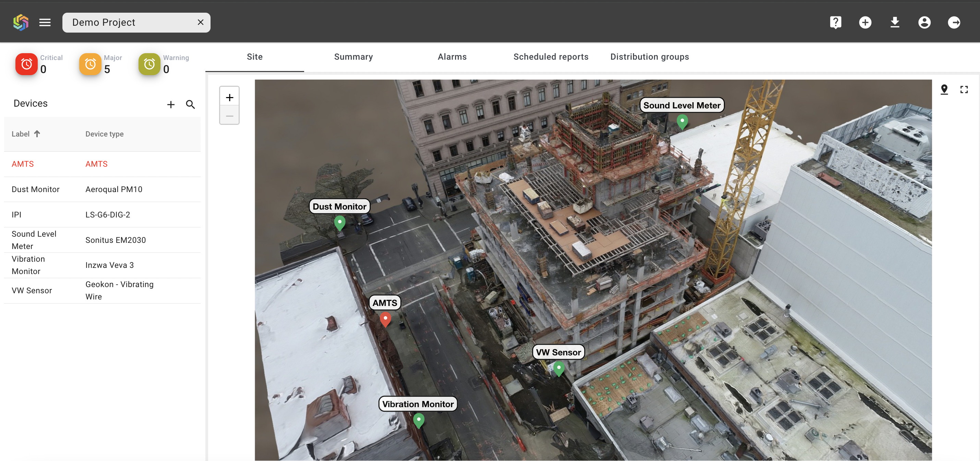This screenshot has width=980, height=461.
Task: Toggle fullscreen view of site image
Action: (x=964, y=90)
